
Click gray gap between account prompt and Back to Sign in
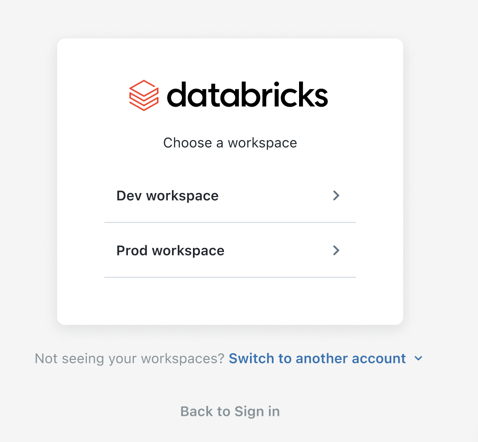point(230,385)
